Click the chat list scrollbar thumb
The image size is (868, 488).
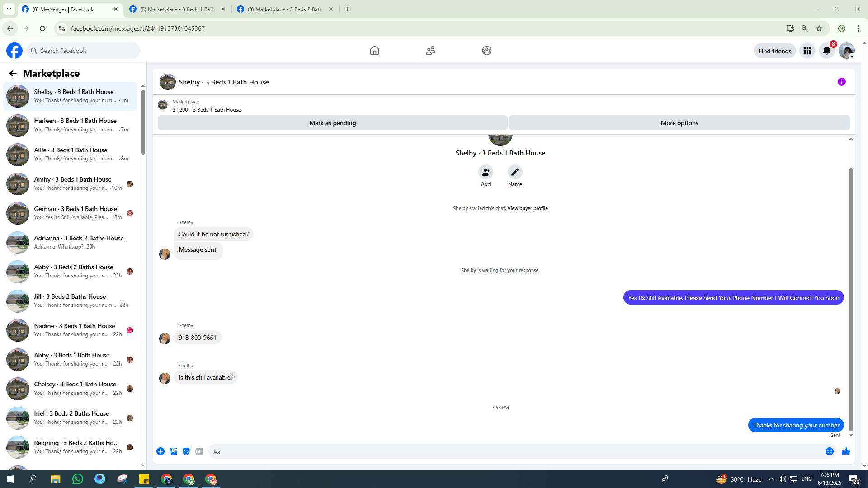pos(143,122)
